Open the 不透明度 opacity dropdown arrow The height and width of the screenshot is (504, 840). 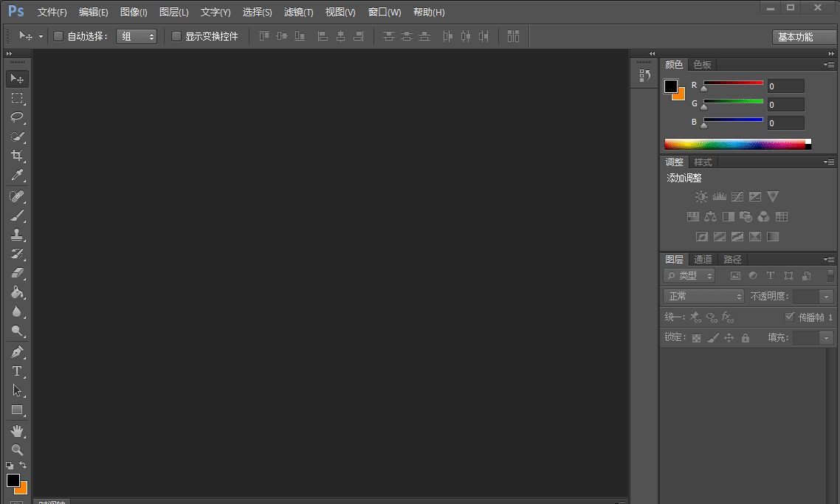(x=826, y=296)
